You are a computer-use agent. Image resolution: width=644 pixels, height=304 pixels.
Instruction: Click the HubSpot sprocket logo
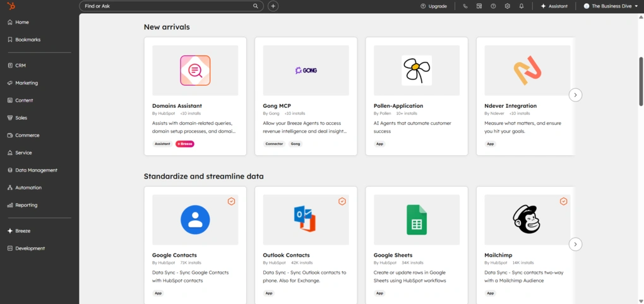(x=11, y=6)
